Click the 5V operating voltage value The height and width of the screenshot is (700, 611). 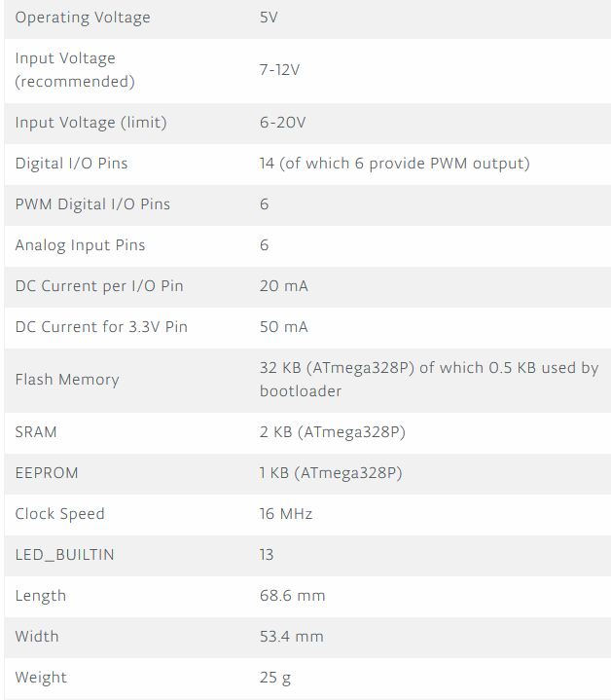tap(270, 18)
